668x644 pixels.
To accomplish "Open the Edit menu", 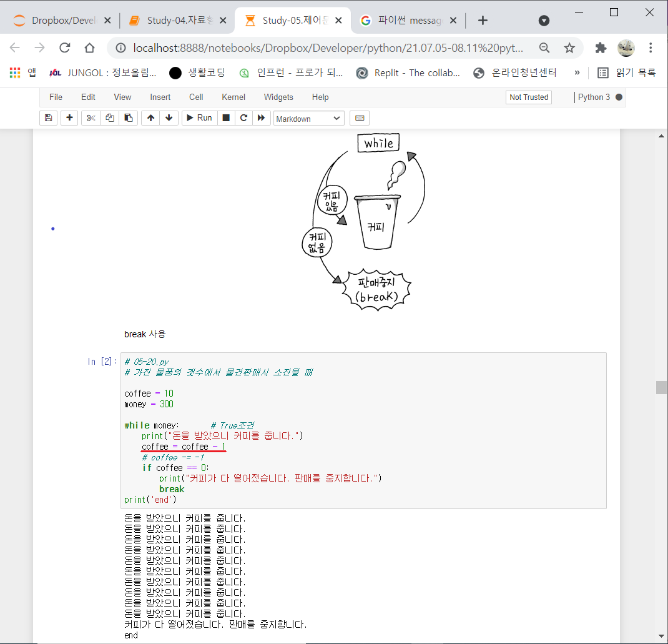I will [x=88, y=97].
